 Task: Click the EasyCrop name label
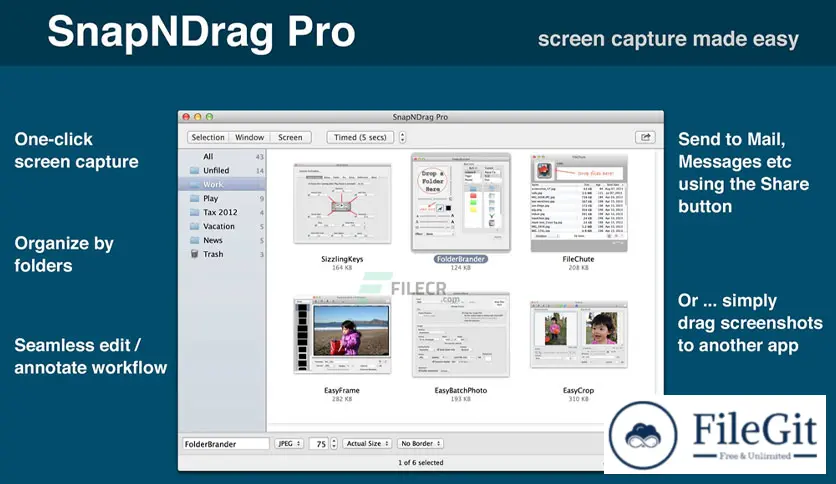click(x=578, y=390)
